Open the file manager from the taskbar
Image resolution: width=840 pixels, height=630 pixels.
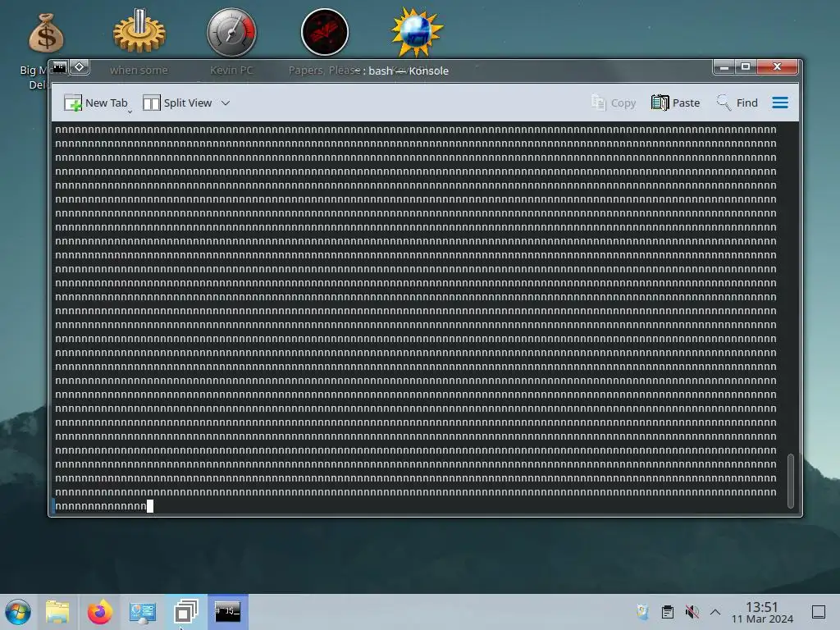click(x=57, y=612)
